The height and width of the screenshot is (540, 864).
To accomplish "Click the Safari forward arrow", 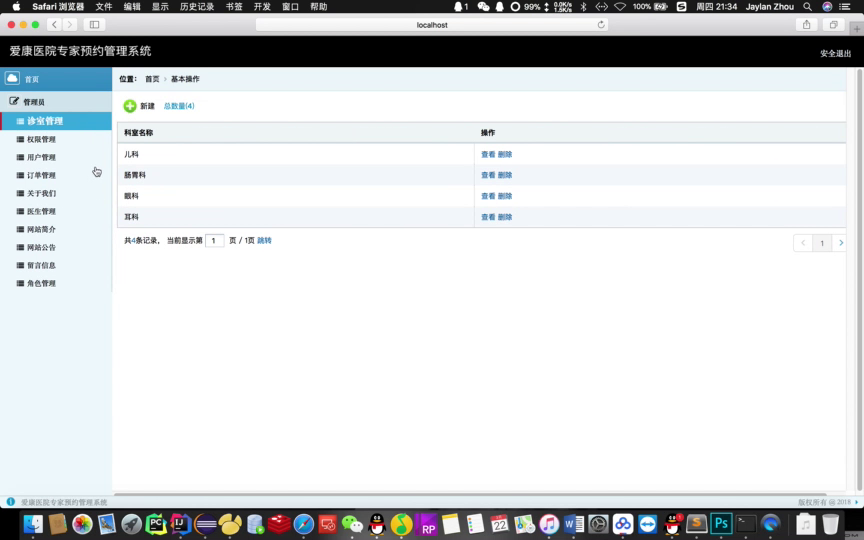I will pyautogui.click(x=69, y=24).
